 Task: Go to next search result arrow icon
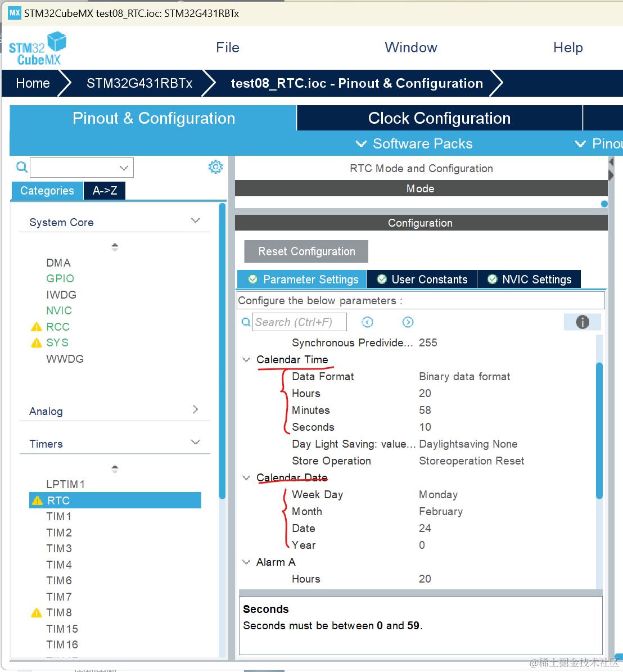[408, 322]
